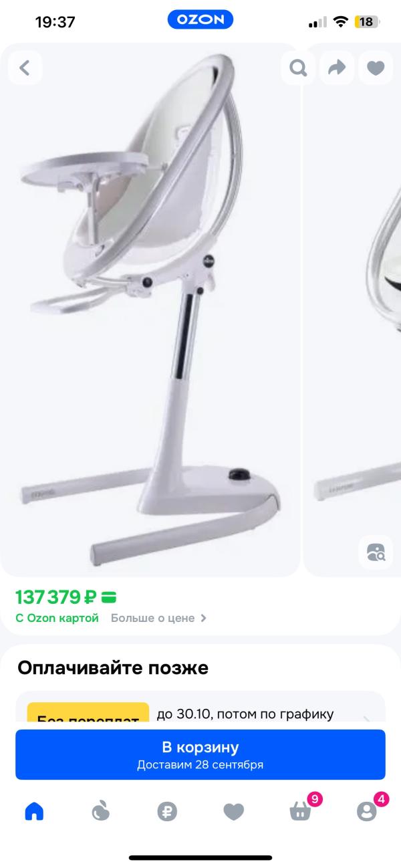The width and height of the screenshot is (401, 868).
Task: View the next product photo thumbnail
Action: point(352,310)
